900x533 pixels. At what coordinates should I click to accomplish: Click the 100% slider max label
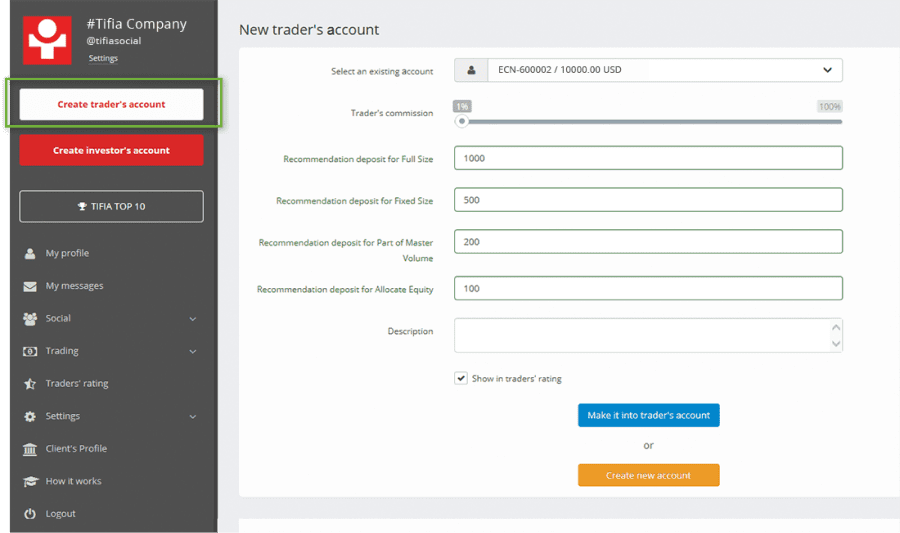click(829, 107)
